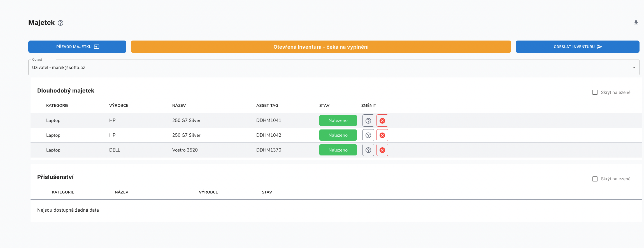The height and width of the screenshot is (248, 644).
Task: Click question mark icon for Vostro 3520
Action: click(368, 150)
